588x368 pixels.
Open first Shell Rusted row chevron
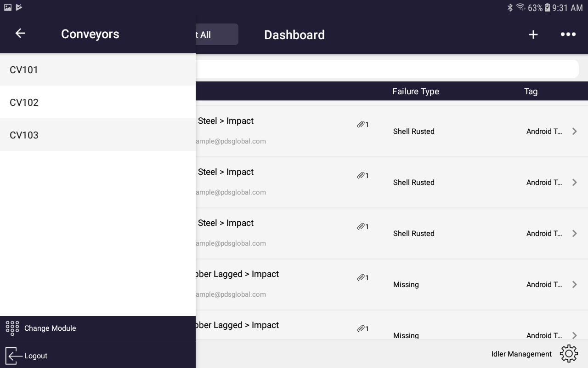[x=574, y=132]
